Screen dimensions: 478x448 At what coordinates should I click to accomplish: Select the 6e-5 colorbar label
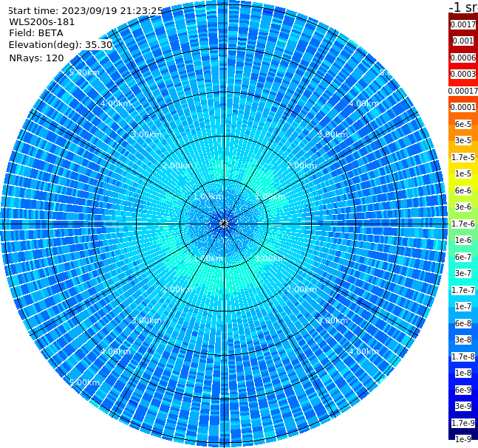click(x=463, y=124)
